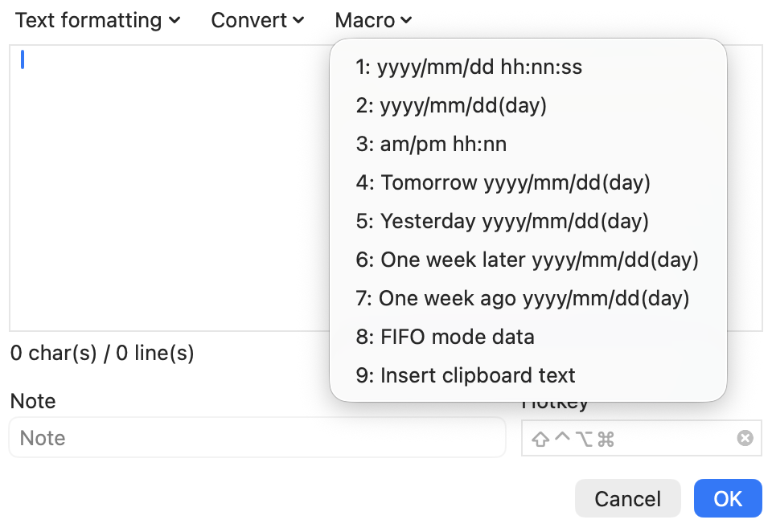Open the Text formatting dropdown
This screenshot has width=772, height=532.
(x=98, y=20)
